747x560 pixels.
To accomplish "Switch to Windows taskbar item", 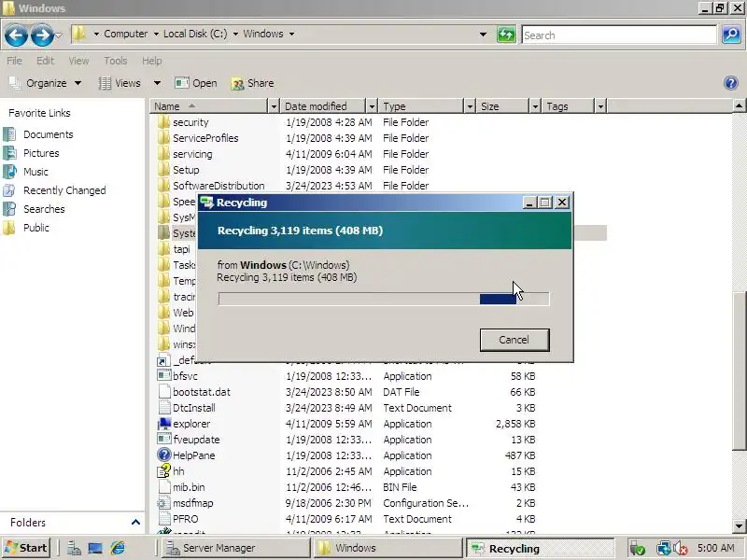I will (387, 548).
